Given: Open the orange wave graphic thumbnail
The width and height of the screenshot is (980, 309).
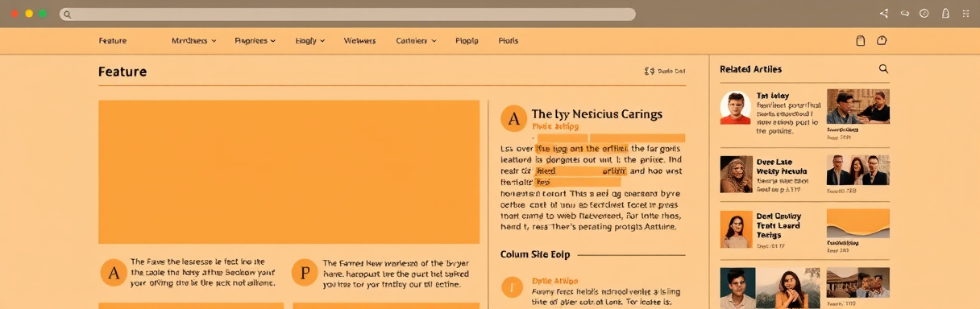Looking at the screenshot, I should click(858, 223).
